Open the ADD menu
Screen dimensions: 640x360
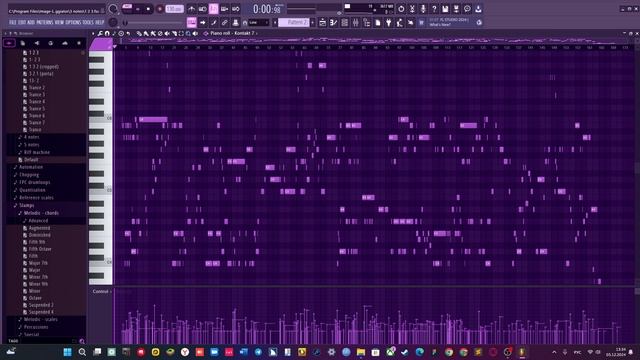point(31,22)
